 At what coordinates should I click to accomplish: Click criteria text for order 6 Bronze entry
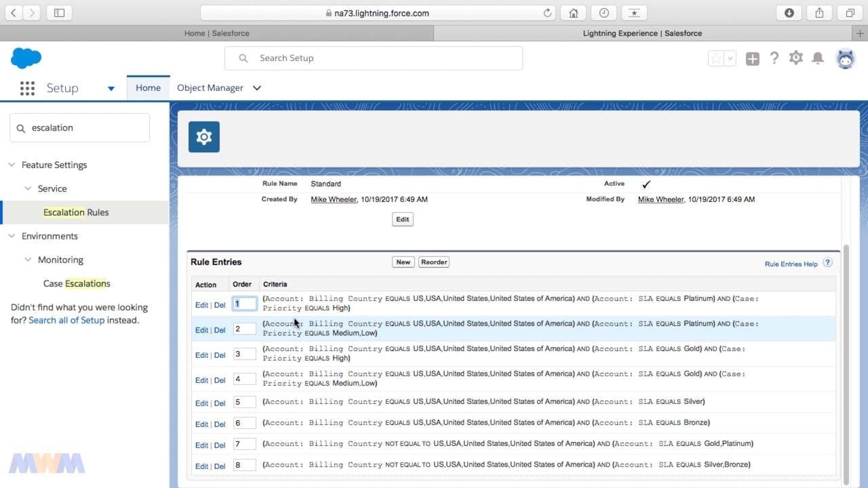click(486, 423)
